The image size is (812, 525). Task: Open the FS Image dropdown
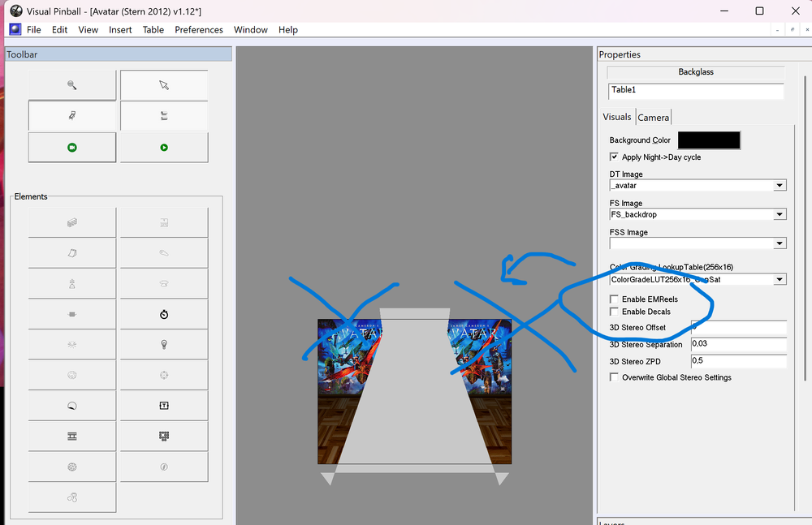[x=780, y=214]
